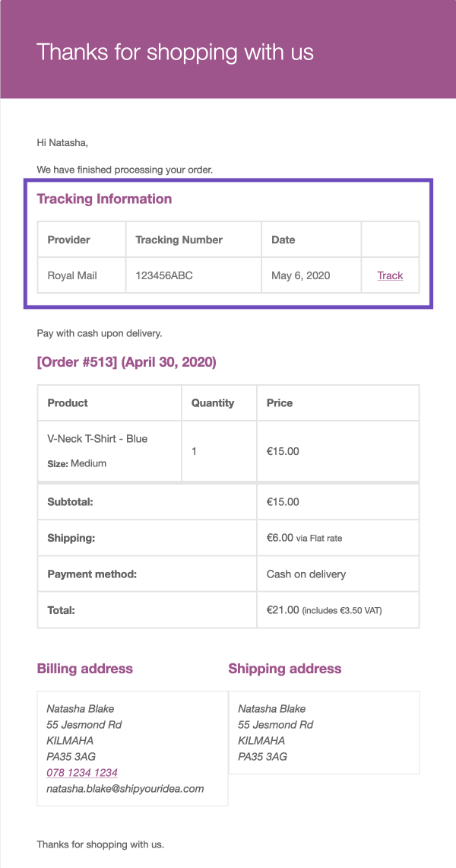Click the Shipping address heading
Image resolution: width=456 pixels, height=868 pixels.
click(x=285, y=669)
